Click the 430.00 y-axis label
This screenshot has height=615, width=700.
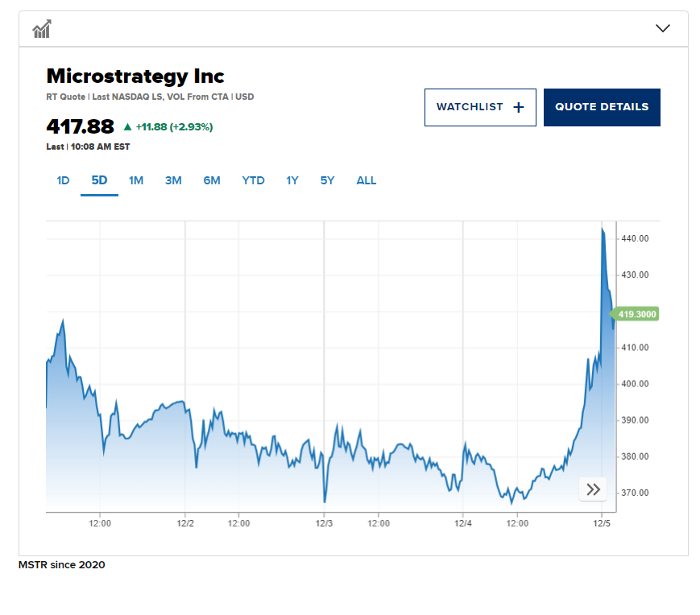[x=635, y=274]
